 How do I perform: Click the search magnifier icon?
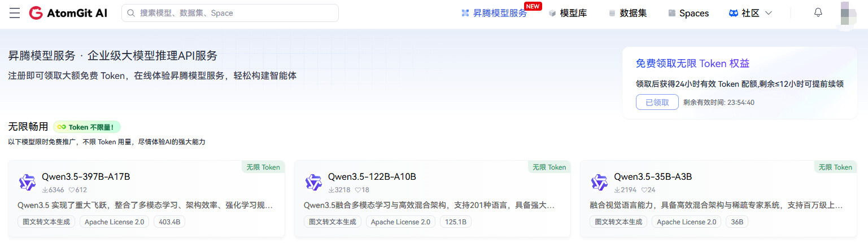click(131, 13)
